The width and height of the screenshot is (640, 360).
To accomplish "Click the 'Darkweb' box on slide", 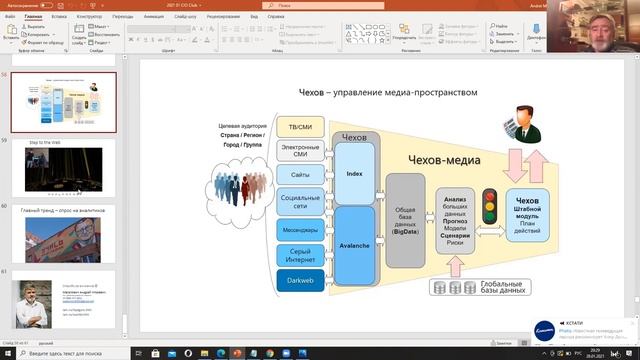I will (300, 281).
